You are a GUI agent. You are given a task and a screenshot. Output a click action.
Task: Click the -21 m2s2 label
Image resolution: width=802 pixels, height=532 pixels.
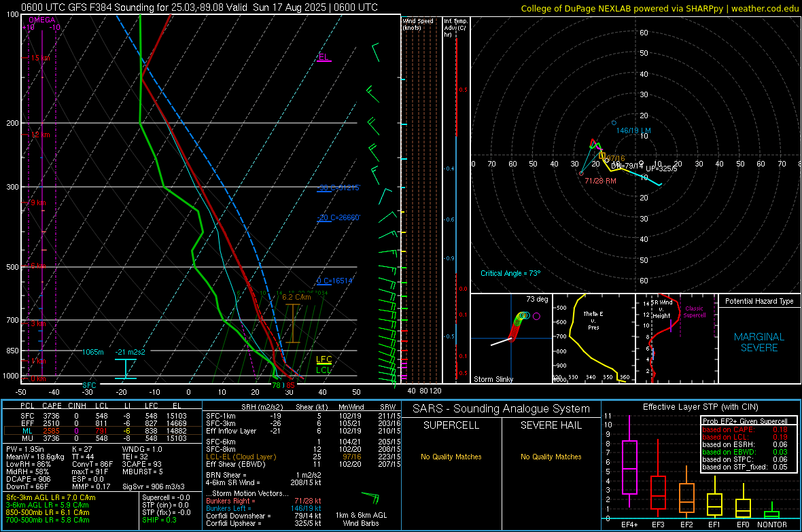(130, 352)
